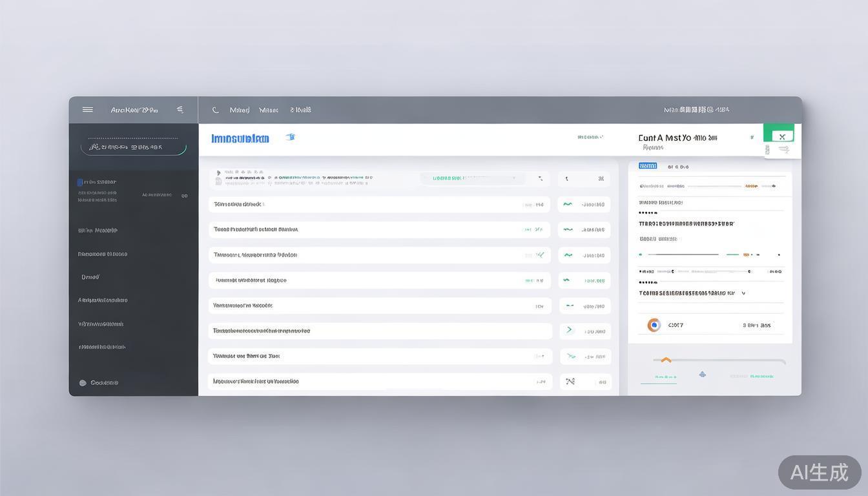Open the dropdown arrow in the list filter row
This screenshot has height=496, width=868.
click(541, 178)
